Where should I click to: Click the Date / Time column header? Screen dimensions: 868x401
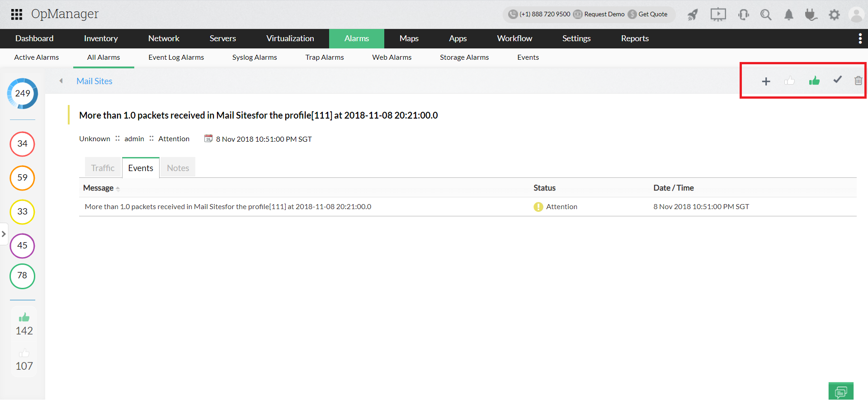[x=674, y=188]
